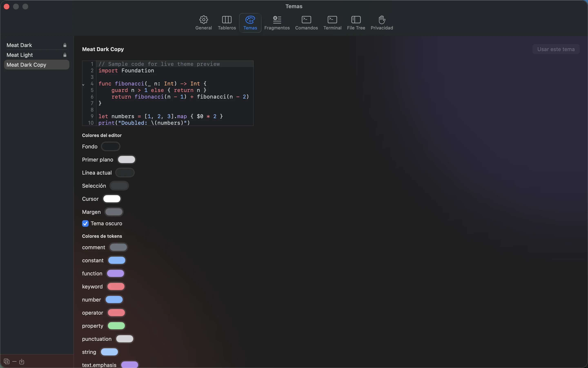Select the Meat Dark theme
The image size is (588, 368).
[x=37, y=45]
